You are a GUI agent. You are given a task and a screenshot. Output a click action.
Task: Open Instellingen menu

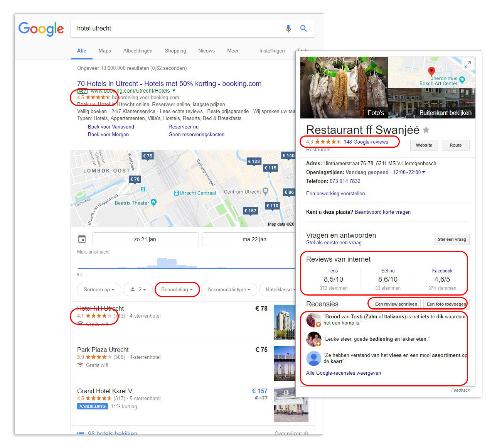[272, 51]
